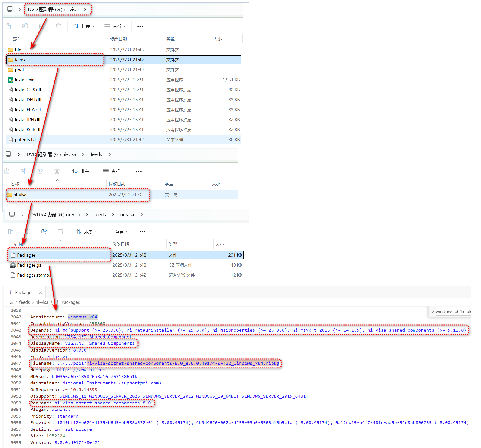481x448 pixels.
Task: Open the https://www.ni.com homepage link
Action: (81, 370)
